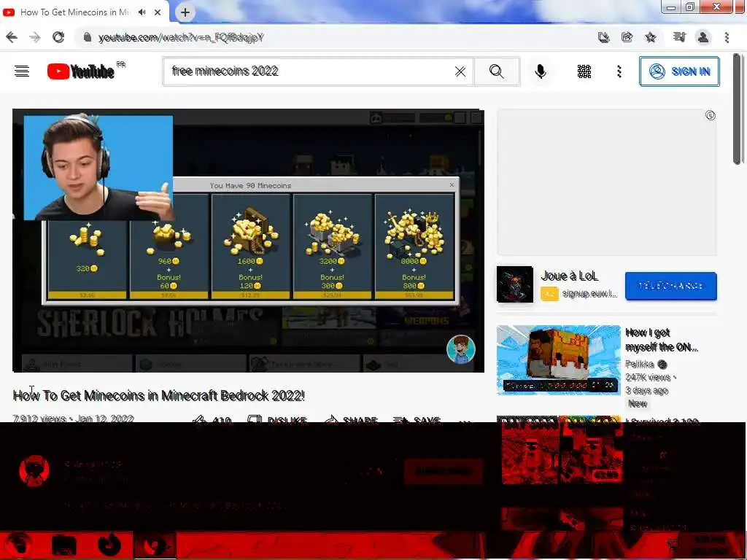
Task: Click the SHARE button under the video
Action: point(351,421)
